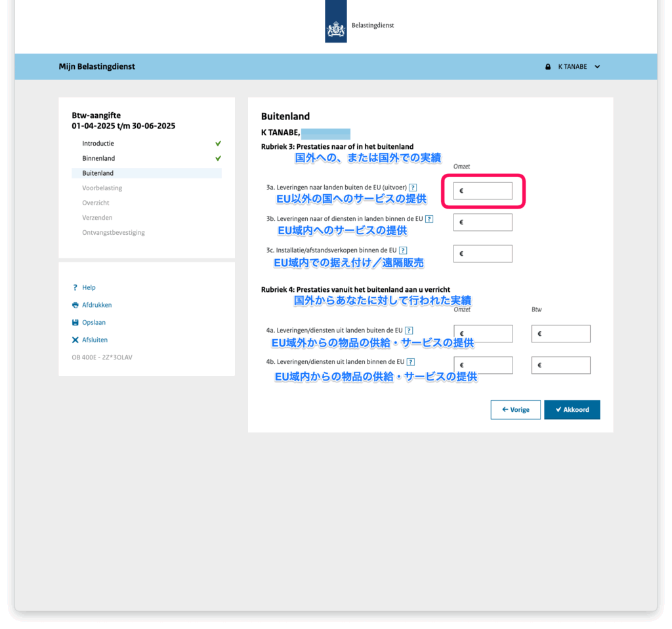Click the 4a Btw input field

point(561,334)
